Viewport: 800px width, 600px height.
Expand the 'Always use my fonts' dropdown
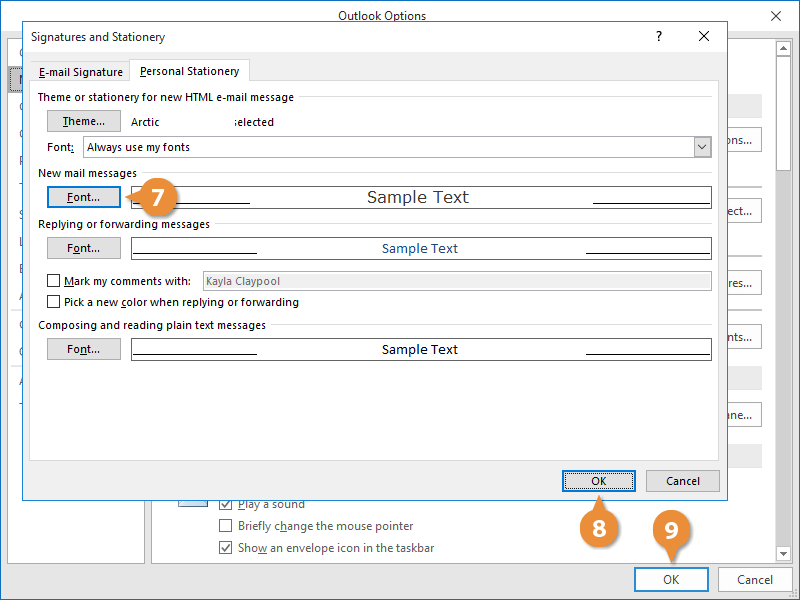[702, 147]
